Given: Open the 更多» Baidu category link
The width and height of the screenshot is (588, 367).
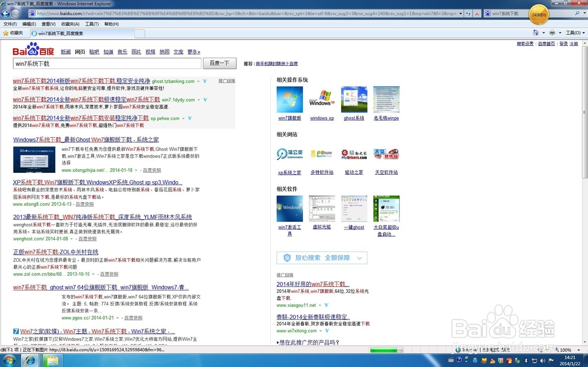Looking at the screenshot, I should 194,52.
